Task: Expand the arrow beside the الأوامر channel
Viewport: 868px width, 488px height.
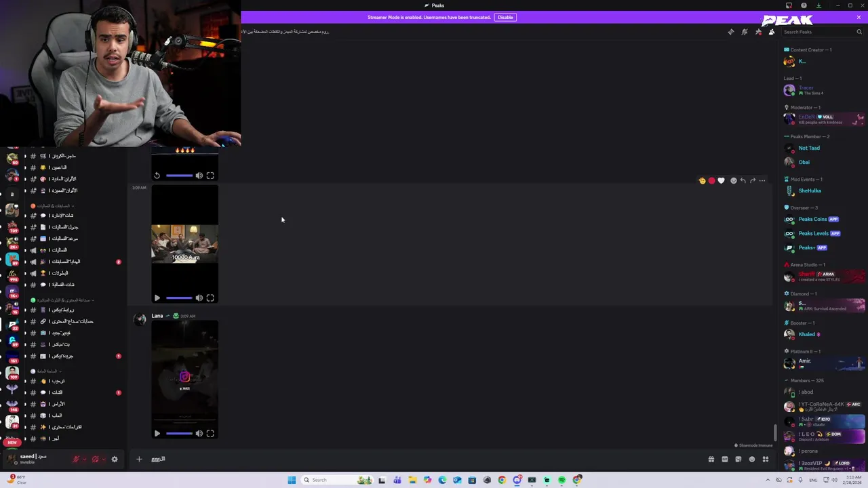Action: click(25, 404)
